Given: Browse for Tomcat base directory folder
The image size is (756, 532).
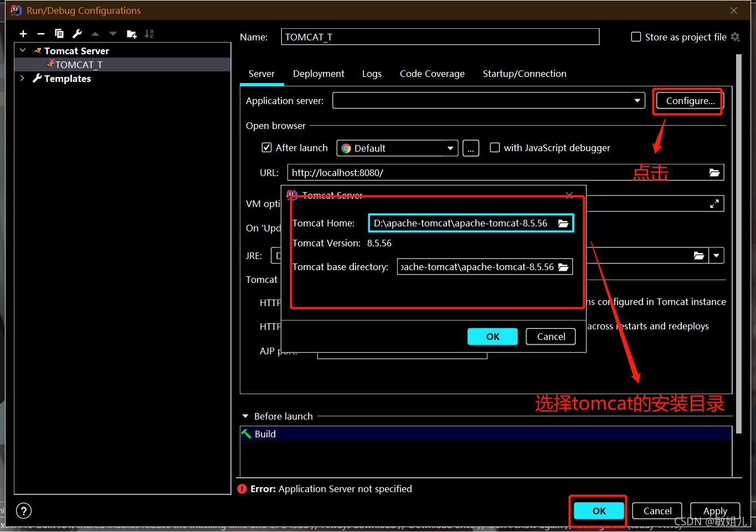Looking at the screenshot, I should (x=563, y=267).
